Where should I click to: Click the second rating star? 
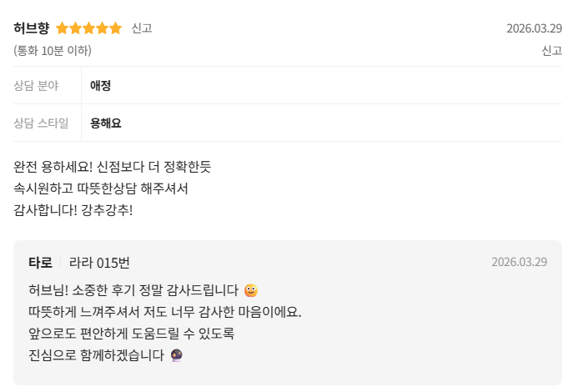coord(76,28)
